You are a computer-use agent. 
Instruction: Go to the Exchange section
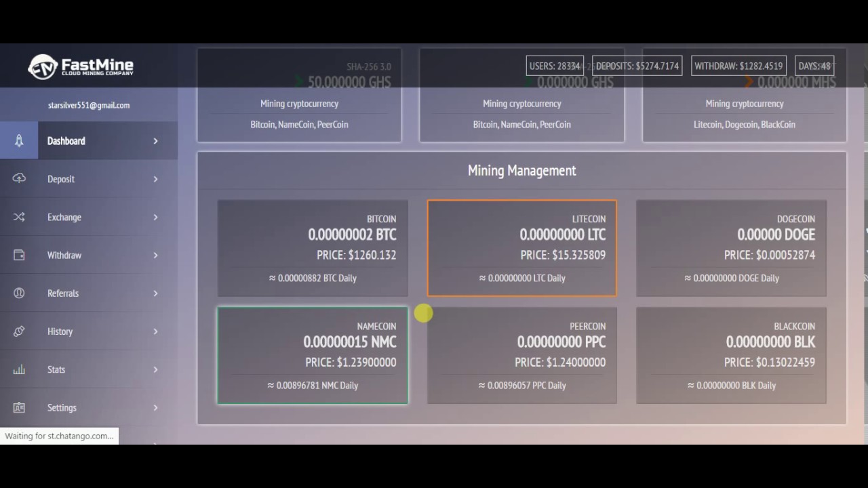(89, 217)
